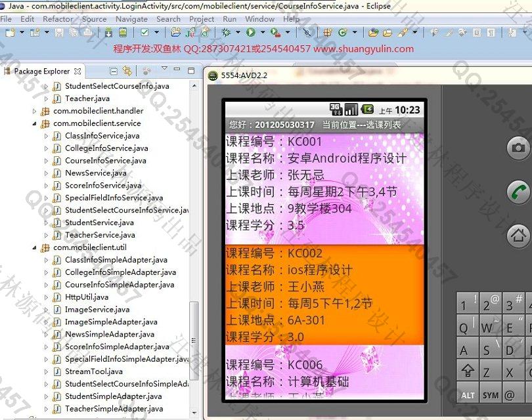Click the Package Explorer scroll up arrow

click(194, 86)
